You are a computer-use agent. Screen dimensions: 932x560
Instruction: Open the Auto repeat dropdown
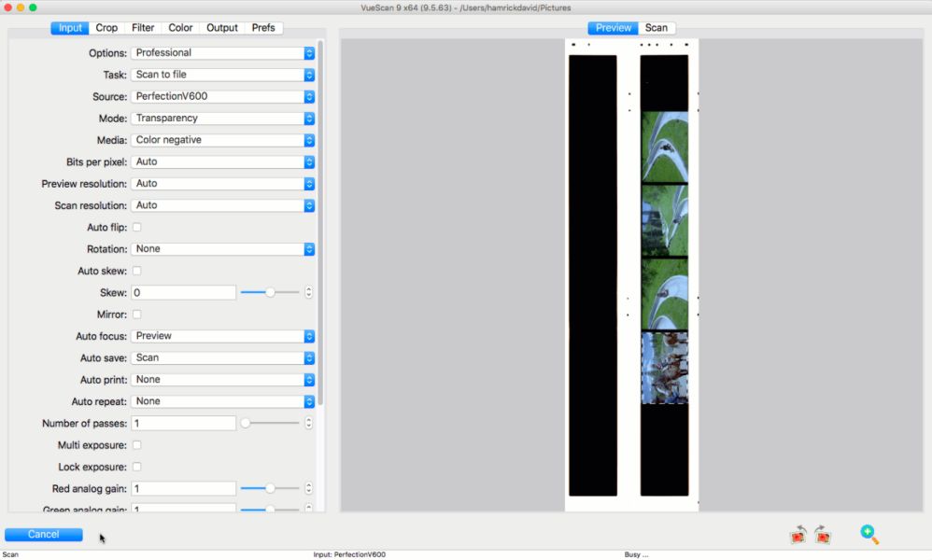coord(222,401)
